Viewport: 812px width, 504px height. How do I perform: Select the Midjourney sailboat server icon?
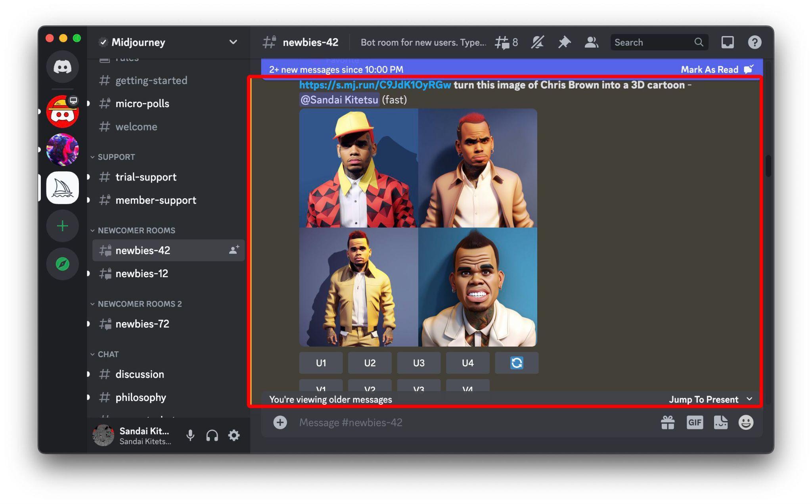pyautogui.click(x=62, y=188)
